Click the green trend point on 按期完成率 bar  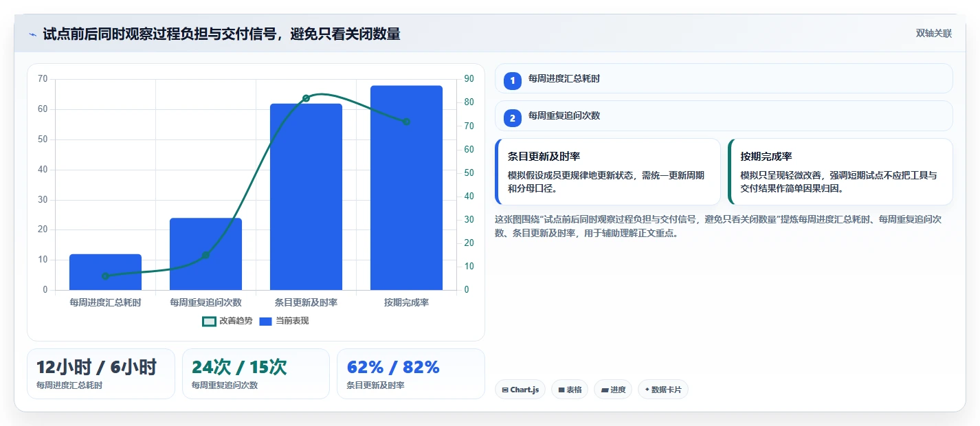coord(406,122)
